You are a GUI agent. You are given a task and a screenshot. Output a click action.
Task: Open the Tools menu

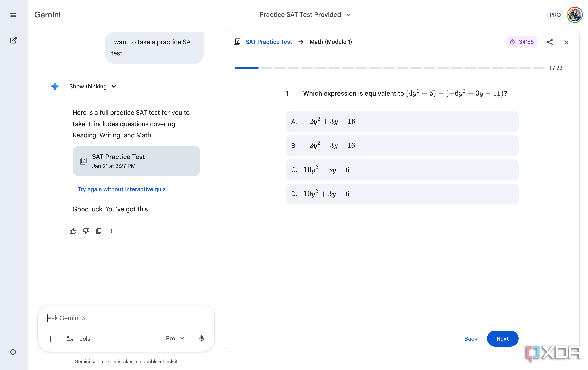pos(78,339)
